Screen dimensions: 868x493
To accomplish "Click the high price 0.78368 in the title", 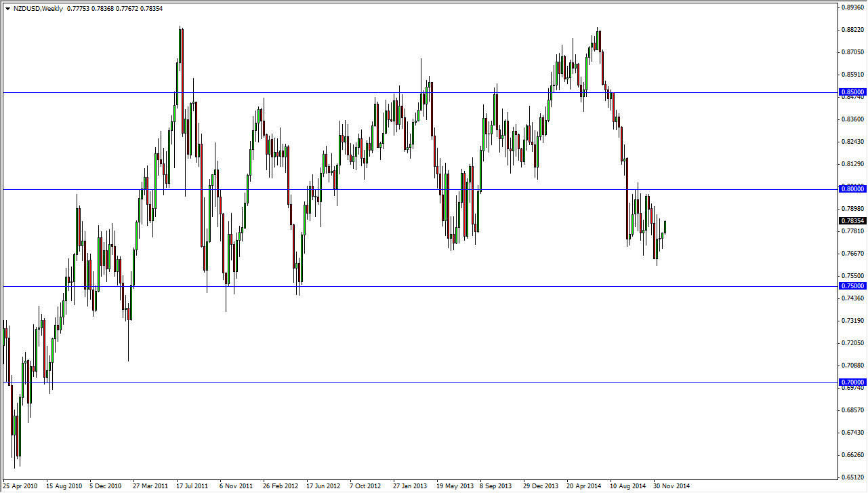I will coord(103,7).
